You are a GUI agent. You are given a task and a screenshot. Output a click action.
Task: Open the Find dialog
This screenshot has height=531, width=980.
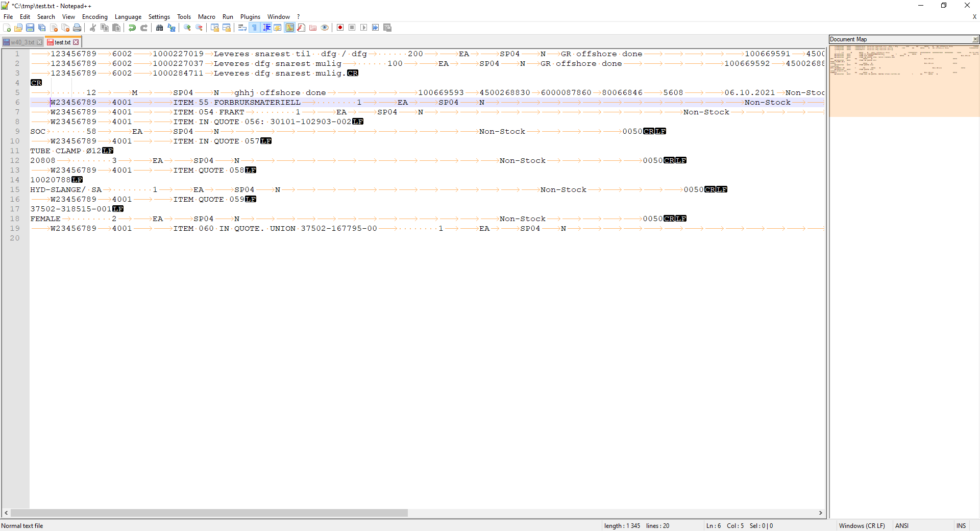point(160,28)
